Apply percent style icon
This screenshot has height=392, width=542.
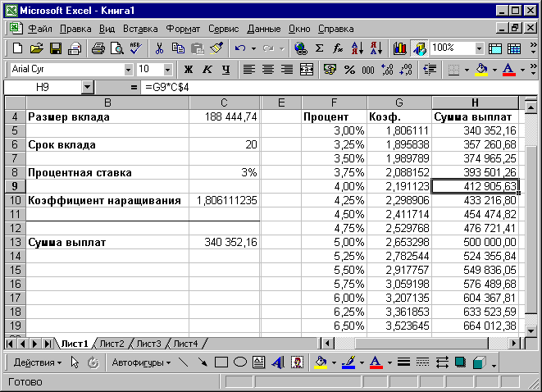click(349, 70)
